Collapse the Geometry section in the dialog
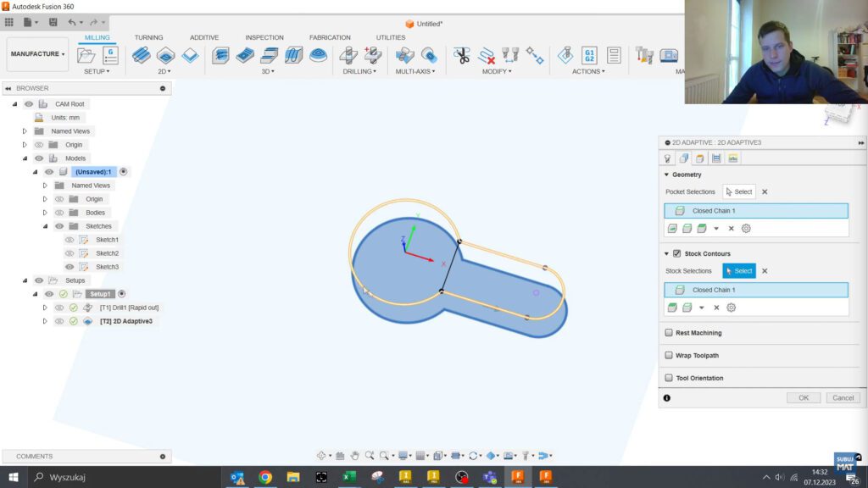 666,175
